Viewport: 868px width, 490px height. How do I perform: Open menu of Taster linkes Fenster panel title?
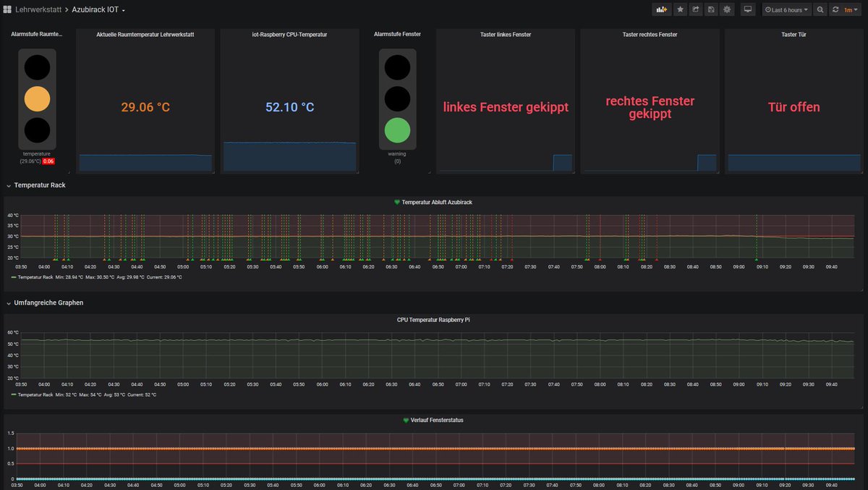coord(506,34)
